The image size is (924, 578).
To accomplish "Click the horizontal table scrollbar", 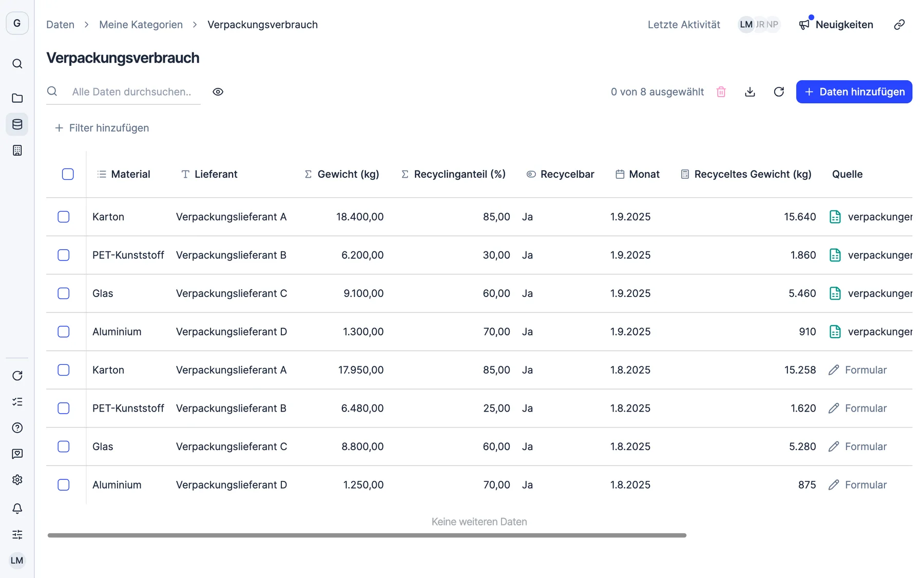I will point(367,535).
